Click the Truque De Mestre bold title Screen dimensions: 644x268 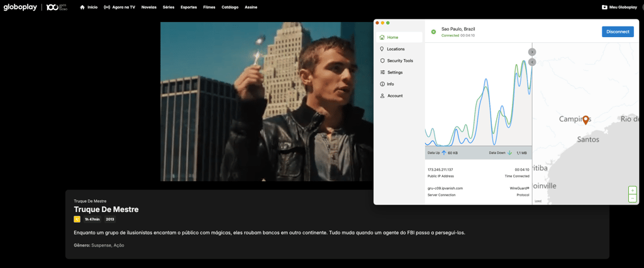tap(106, 209)
